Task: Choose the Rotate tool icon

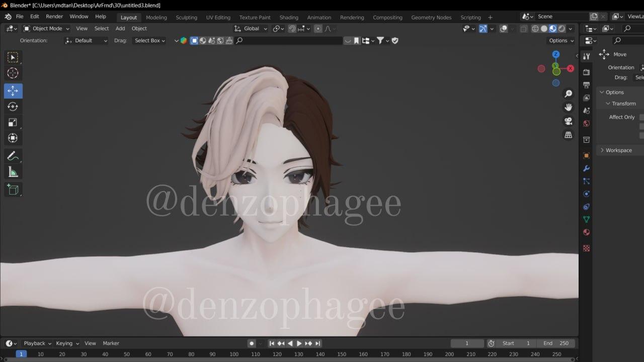Action: point(13,107)
